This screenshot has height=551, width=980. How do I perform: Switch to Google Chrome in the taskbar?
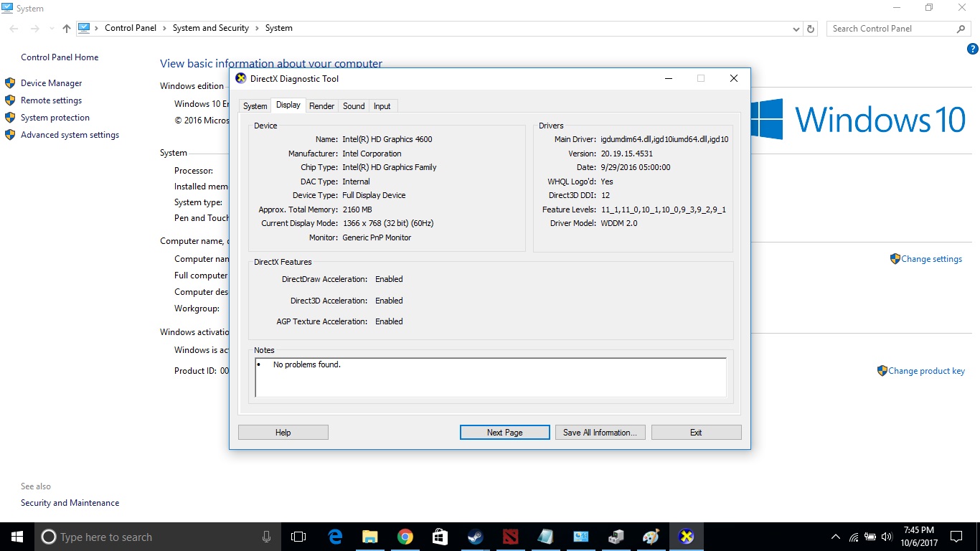coord(405,537)
